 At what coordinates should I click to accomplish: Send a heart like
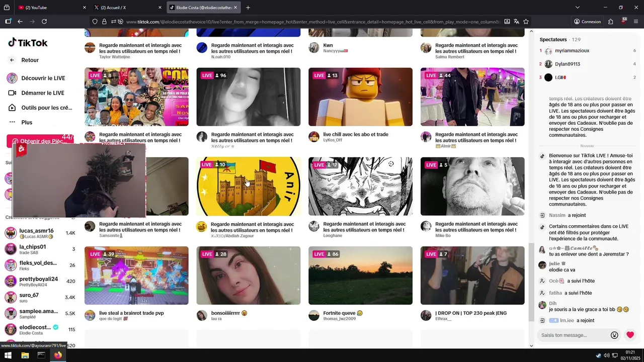point(630,335)
